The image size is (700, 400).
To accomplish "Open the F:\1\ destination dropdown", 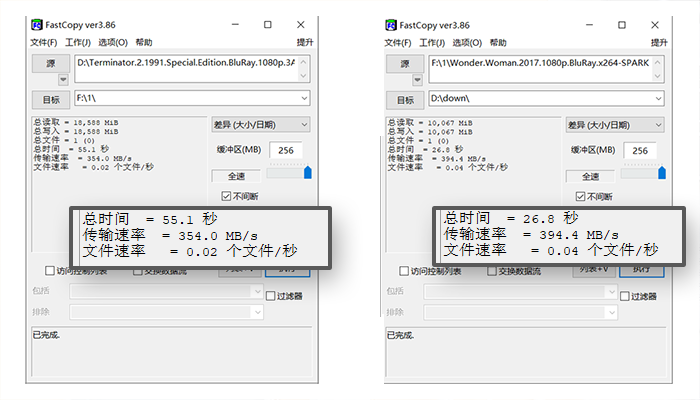I will [x=304, y=98].
